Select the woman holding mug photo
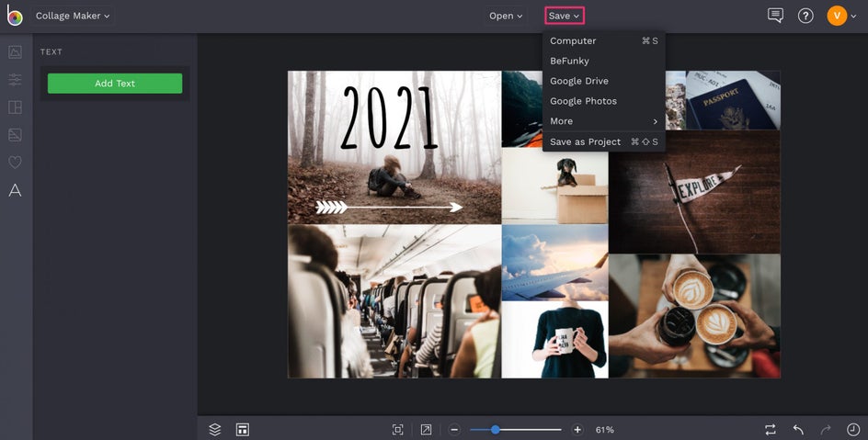 click(x=554, y=340)
